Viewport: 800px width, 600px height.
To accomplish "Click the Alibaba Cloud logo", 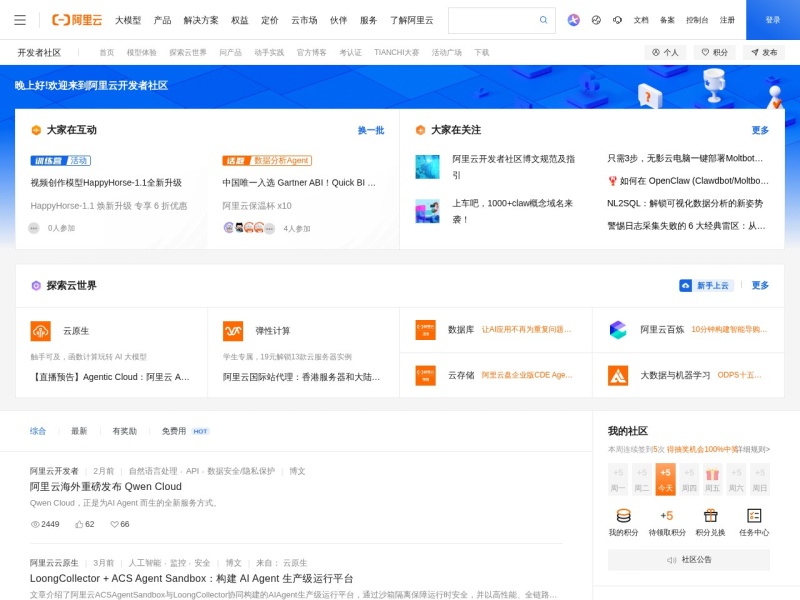I will (x=77, y=20).
